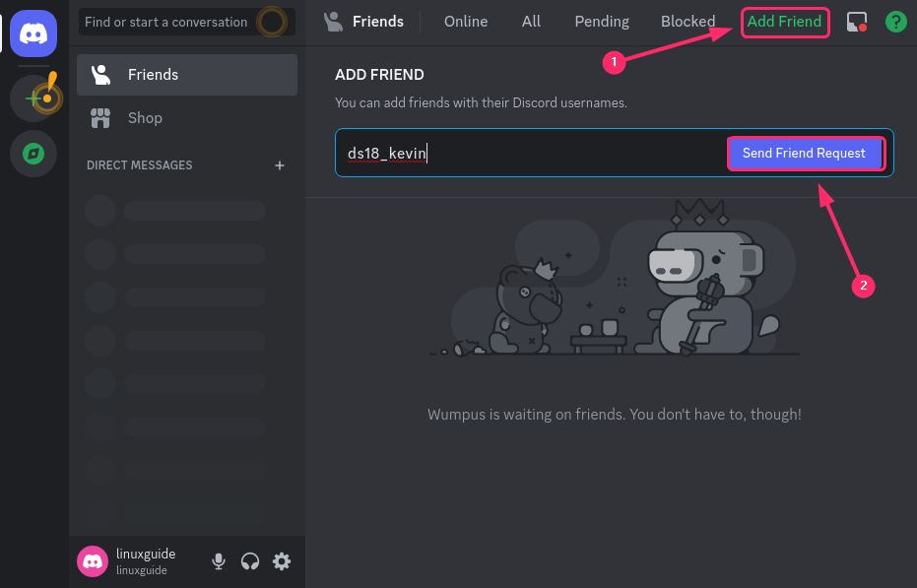The width and height of the screenshot is (917, 588).
Task: Open User Settings gear icon
Action: pyautogui.click(x=282, y=561)
